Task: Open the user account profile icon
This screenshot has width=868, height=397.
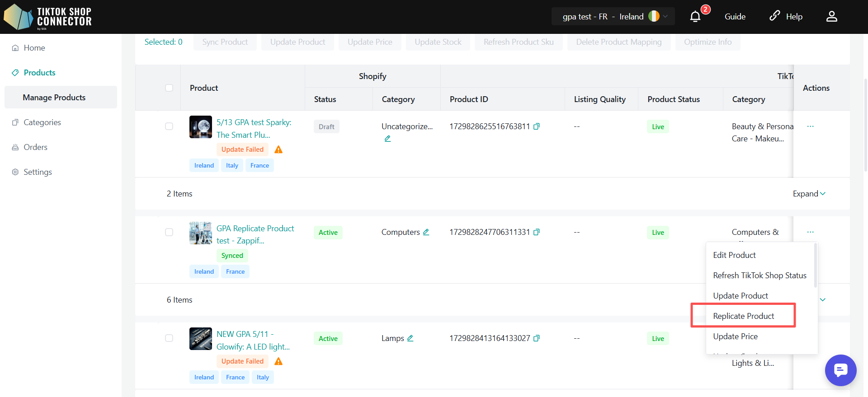Action: point(832,17)
